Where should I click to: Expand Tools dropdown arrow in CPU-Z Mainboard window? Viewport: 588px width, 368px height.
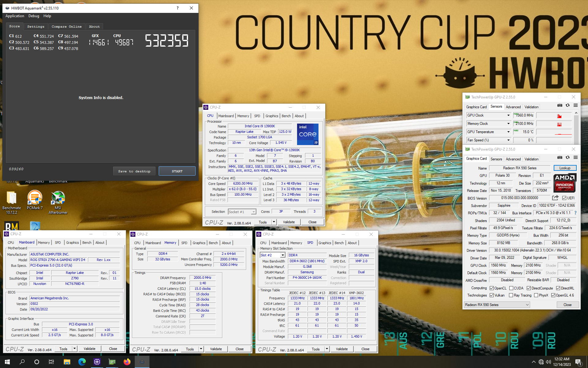point(74,349)
